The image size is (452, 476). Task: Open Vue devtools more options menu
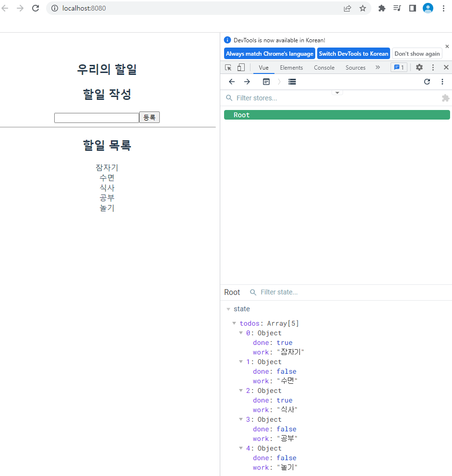point(442,82)
